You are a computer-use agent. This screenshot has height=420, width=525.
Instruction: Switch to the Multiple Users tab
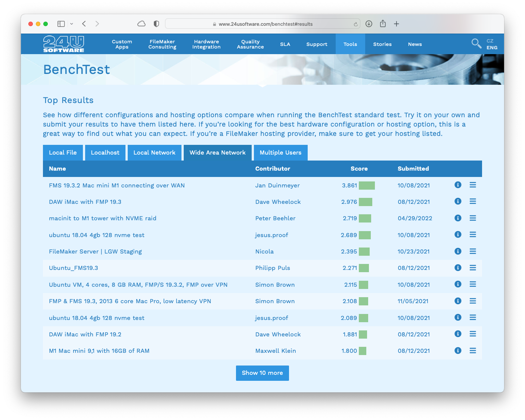(x=281, y=153)
